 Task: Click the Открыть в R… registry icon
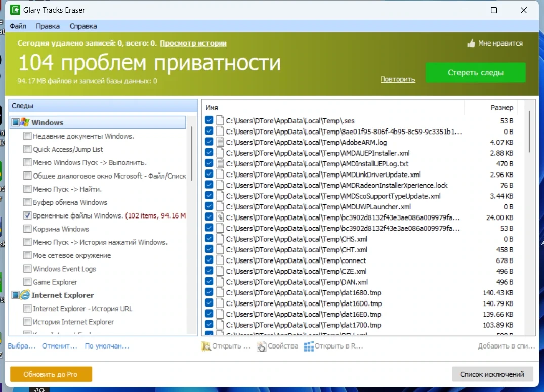tap(308, 346)
